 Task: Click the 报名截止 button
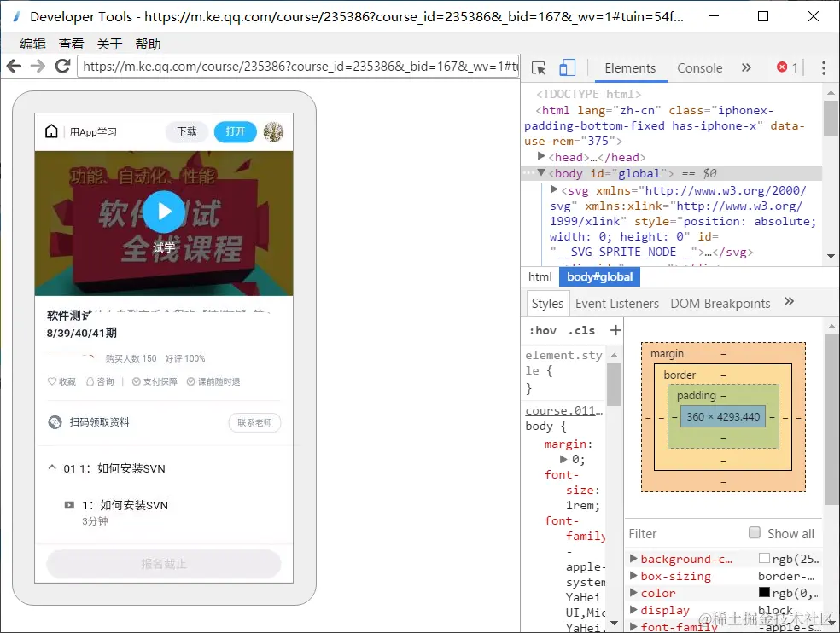coord(164,564)
